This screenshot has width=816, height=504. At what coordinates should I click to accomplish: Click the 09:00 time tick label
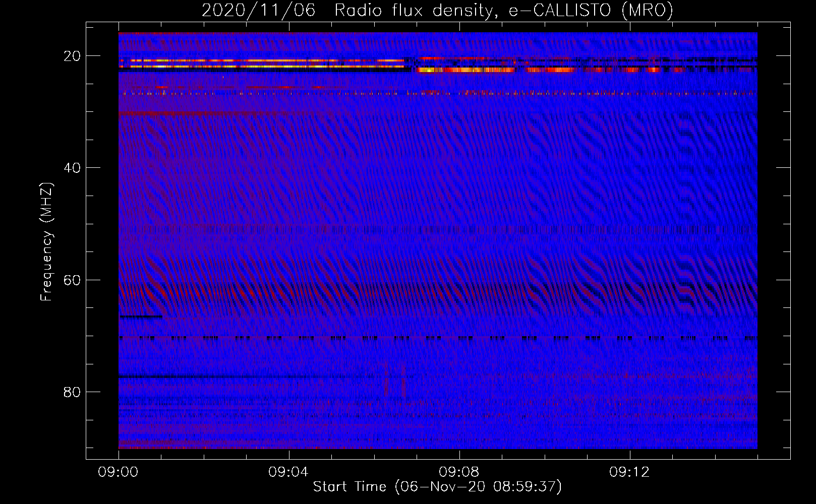click(119, 472)
